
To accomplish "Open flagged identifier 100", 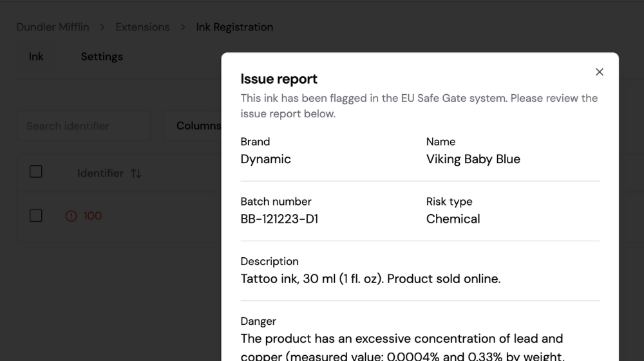I will click(92, 216).
